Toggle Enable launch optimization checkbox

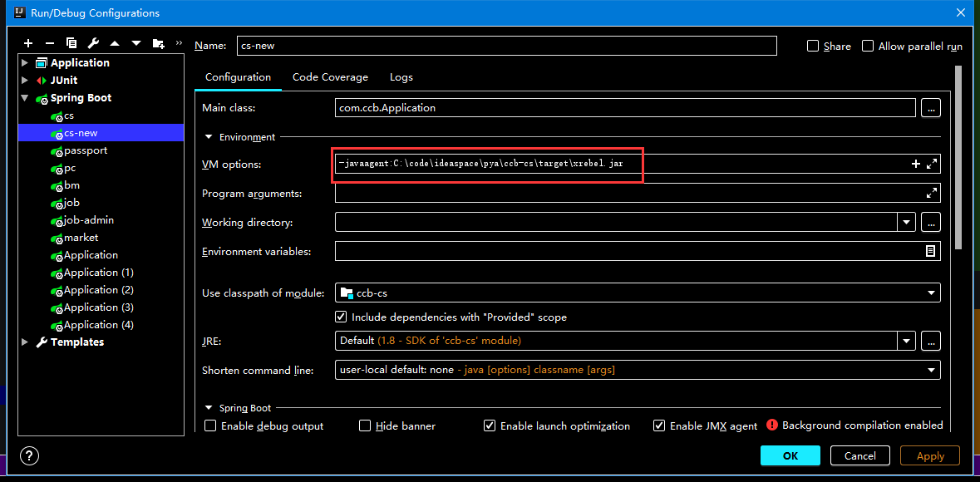click(x=490, y=425)
